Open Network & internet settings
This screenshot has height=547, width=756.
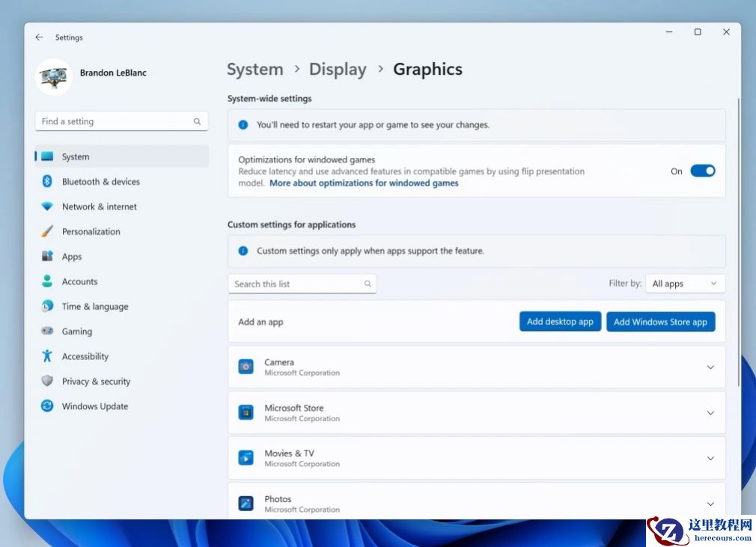(x=99, y=206)
